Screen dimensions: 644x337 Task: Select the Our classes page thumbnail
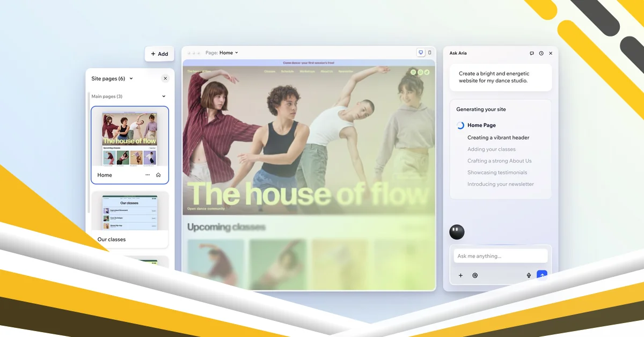pos(129,213)
